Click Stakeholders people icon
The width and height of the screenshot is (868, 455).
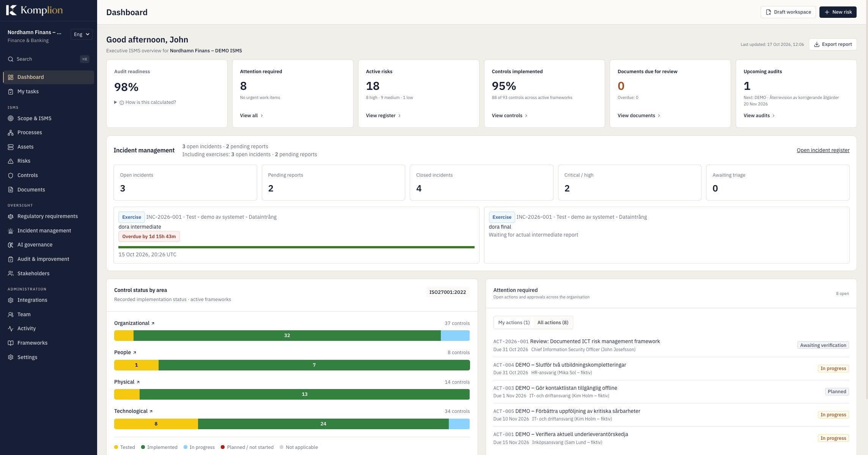click(x=11, y=273)
